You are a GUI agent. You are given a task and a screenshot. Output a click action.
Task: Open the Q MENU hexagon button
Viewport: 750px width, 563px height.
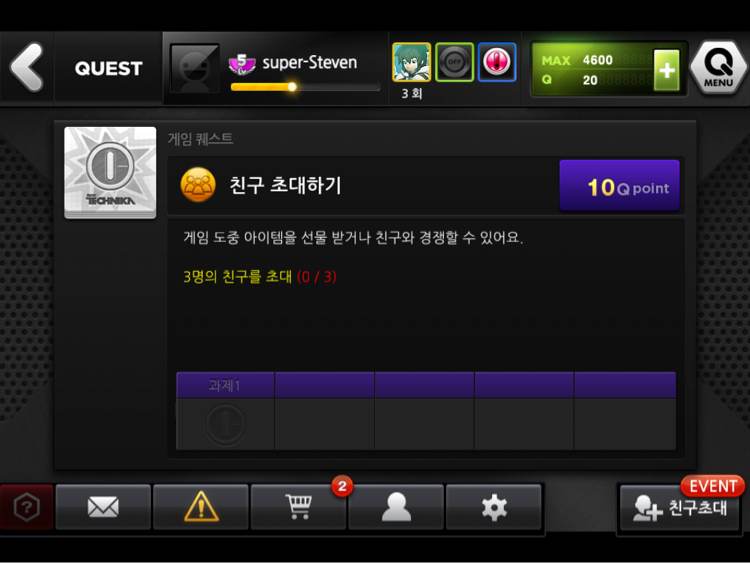click(718, 67)
